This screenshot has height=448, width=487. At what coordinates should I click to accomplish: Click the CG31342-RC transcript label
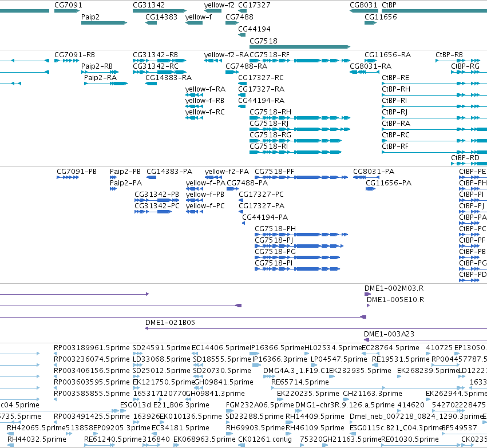point(156,66)
